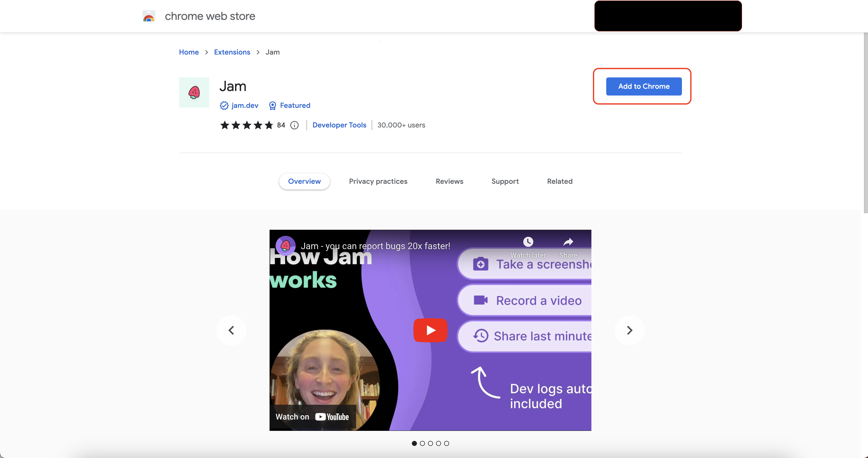Click the Jam strawberry extension icon

coord(194,93)
